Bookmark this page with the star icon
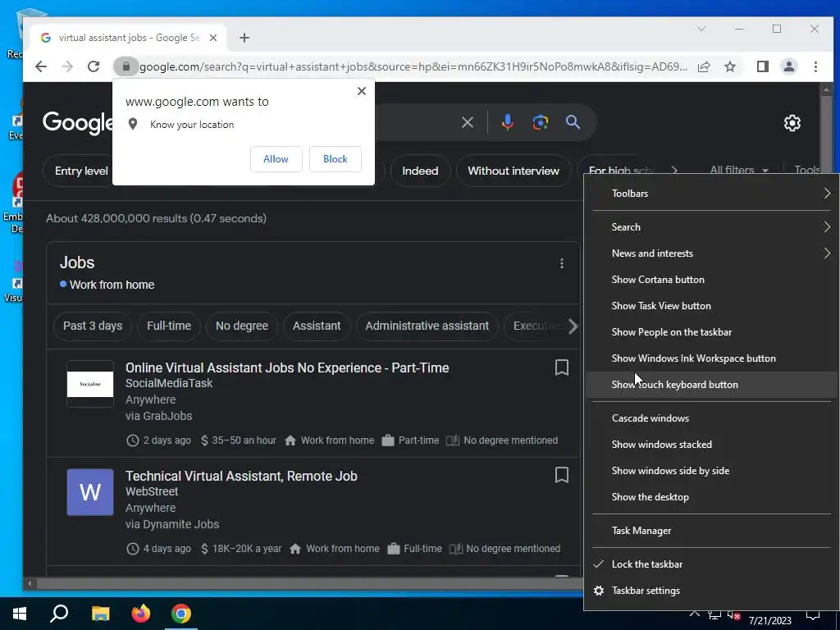 729,66
